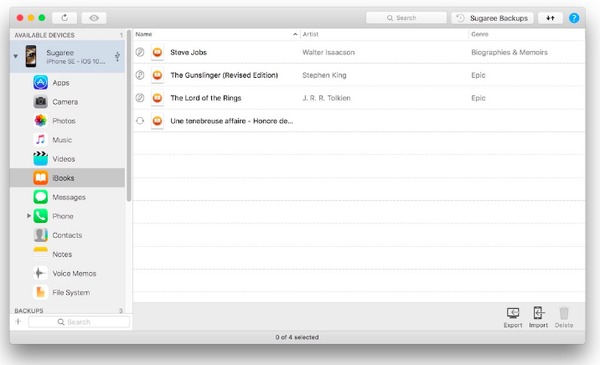Screen dimensions: 600x365
Task: Select The Gunslinger (Revised Edition) title
Action: [x=224, y=75]
